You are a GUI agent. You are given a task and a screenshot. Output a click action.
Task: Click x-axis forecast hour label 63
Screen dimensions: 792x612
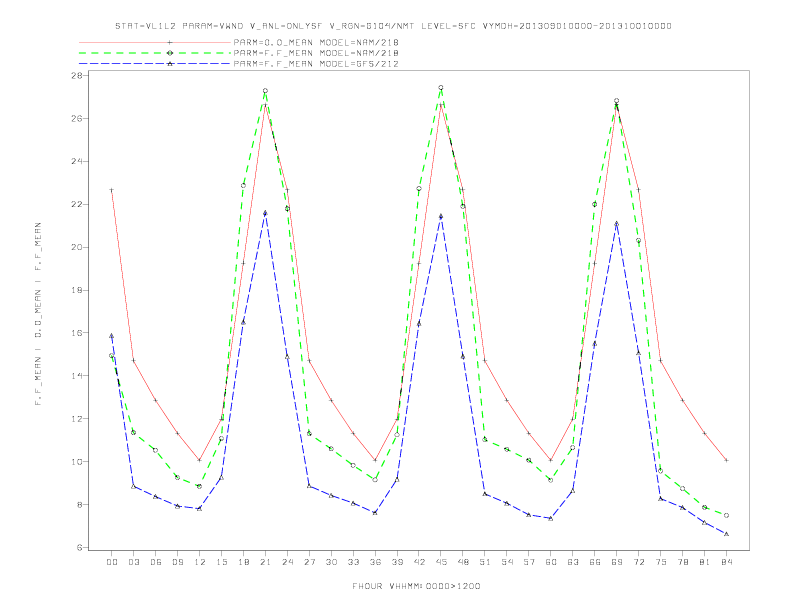pyautogui.click(x=573, y=562)
